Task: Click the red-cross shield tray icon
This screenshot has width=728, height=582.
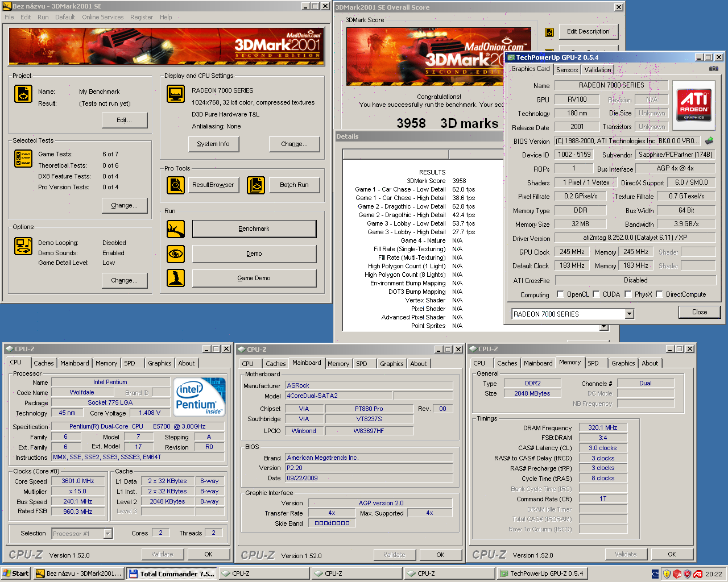Action: point(687,574)
